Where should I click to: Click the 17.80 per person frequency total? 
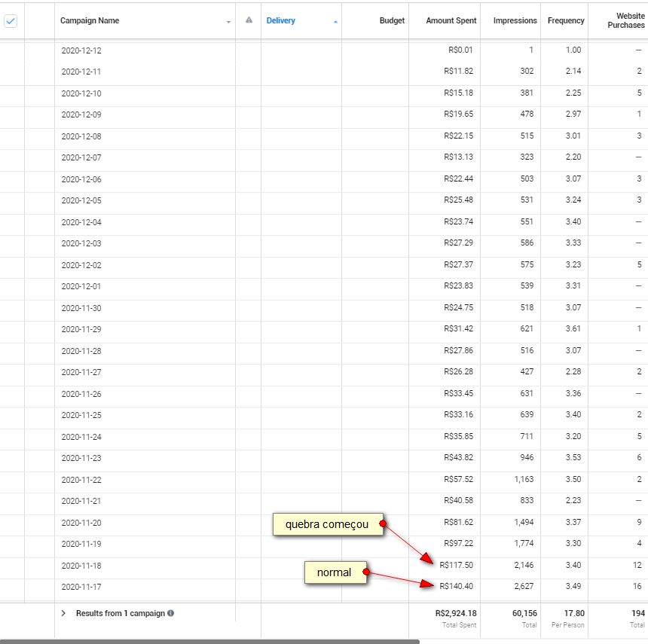[x=574, y=613]
